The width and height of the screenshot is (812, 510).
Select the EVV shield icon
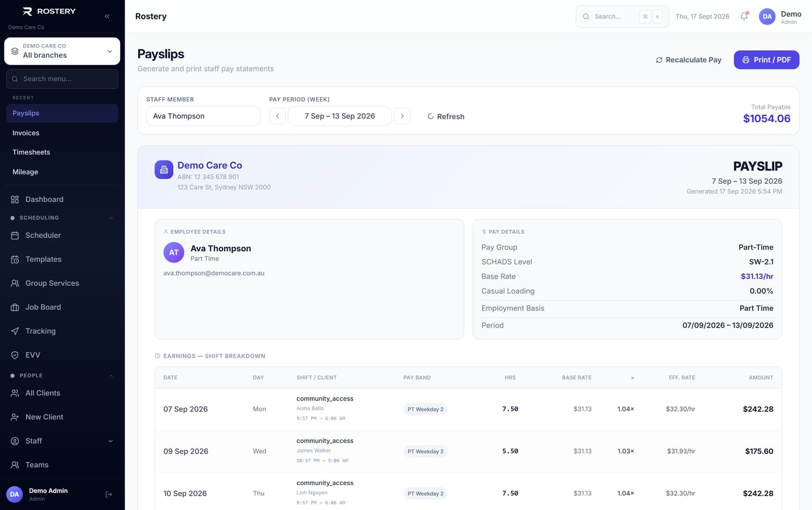tap(15, 355)
